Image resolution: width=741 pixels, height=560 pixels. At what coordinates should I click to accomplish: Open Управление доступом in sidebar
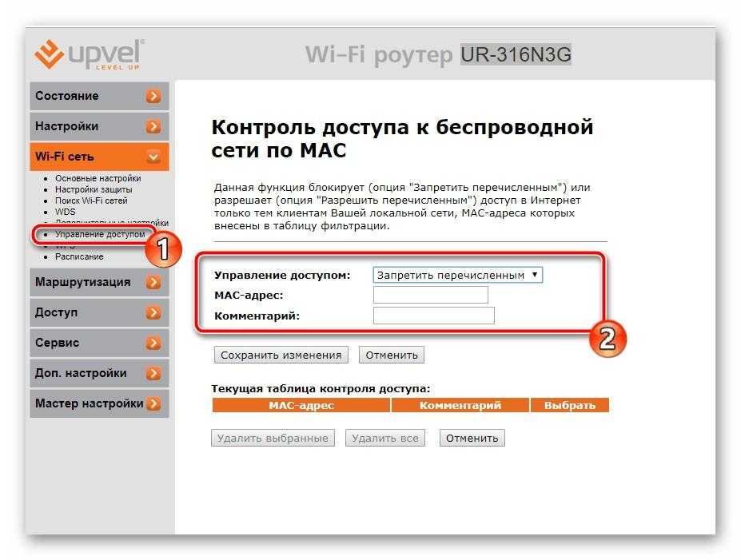100,234
